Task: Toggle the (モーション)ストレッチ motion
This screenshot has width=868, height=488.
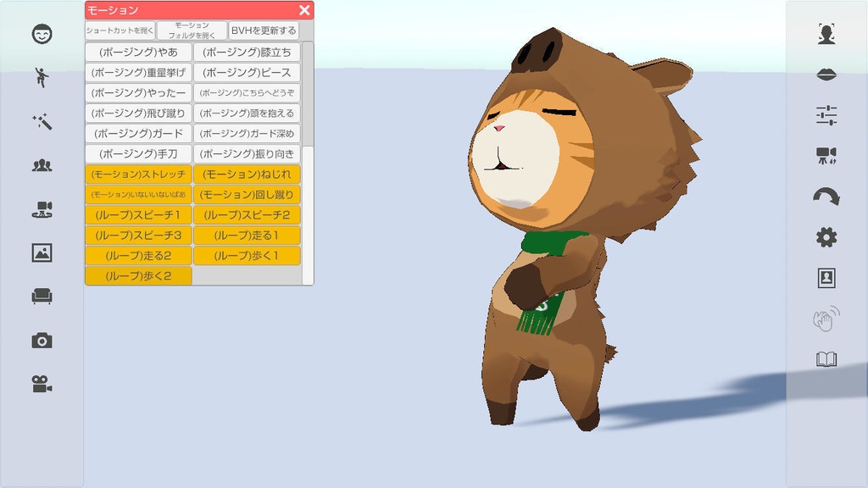Action: tap(137, 174)
